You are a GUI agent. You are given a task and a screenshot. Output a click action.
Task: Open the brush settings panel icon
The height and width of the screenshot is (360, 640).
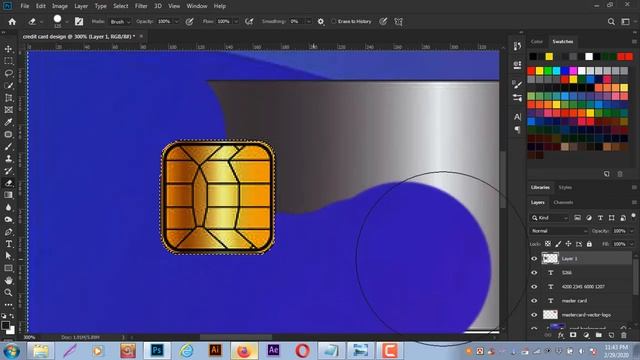point(79,22)
